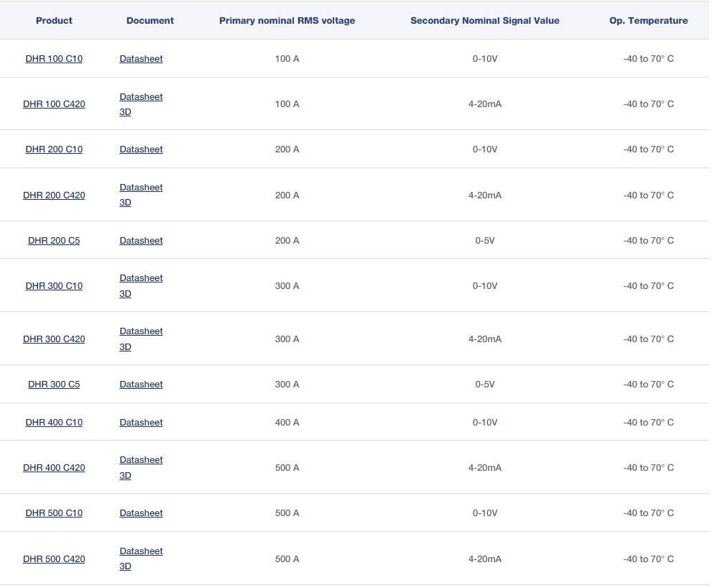Screen dimensions: 715x588
Task: Select the DHR 300 C420 product link
Action: coord(54,339)
